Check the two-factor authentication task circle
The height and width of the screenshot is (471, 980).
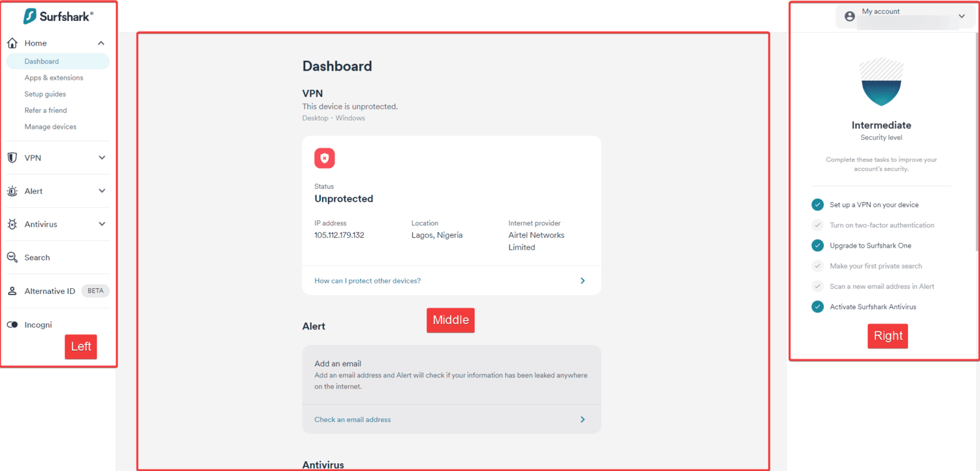point(817,225)
